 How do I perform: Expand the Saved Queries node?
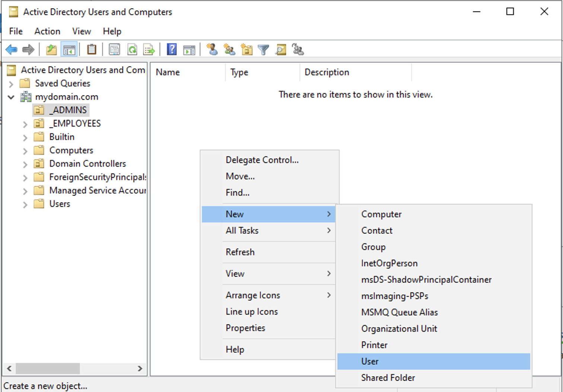11,84
